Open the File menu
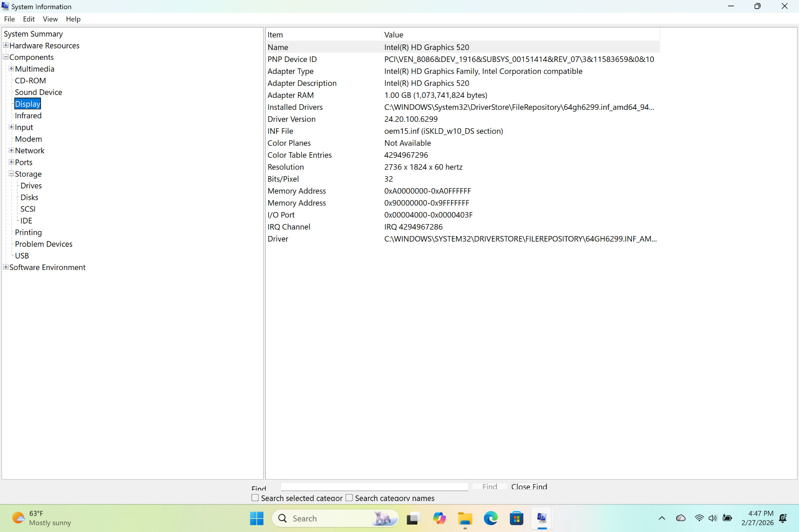 (9, 19)
